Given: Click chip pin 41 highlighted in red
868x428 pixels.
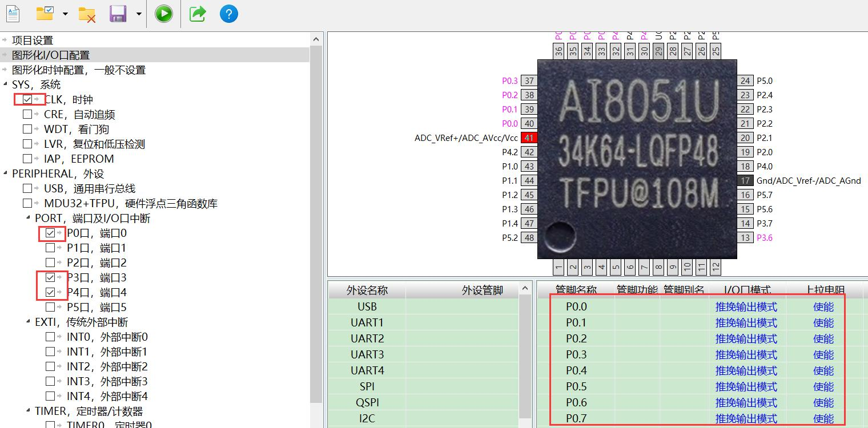Looking at the screenshot, I should 529,138.
